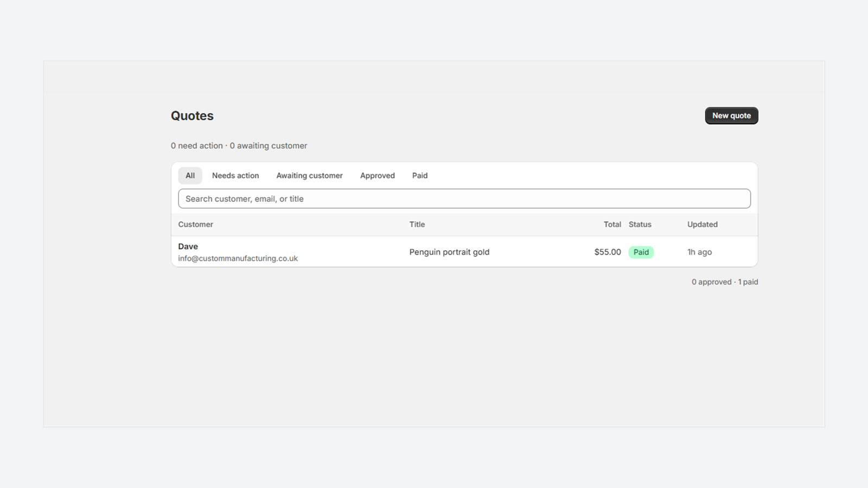Image resolution: width=868 pixels, height=488 pixels.
Task: Click the Title column header
Action: pos(417,224)
